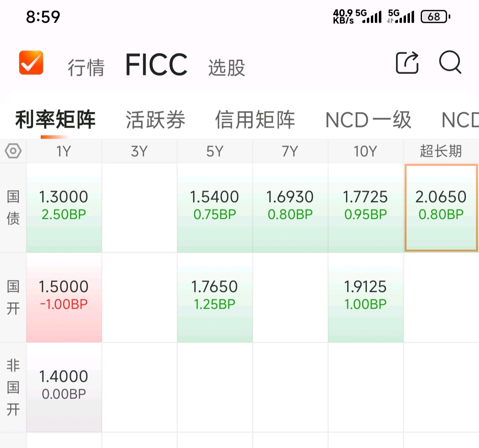Select the 10Y column header
The width and height of the screenshot is (479, 448).
click(x=366, y=151)
